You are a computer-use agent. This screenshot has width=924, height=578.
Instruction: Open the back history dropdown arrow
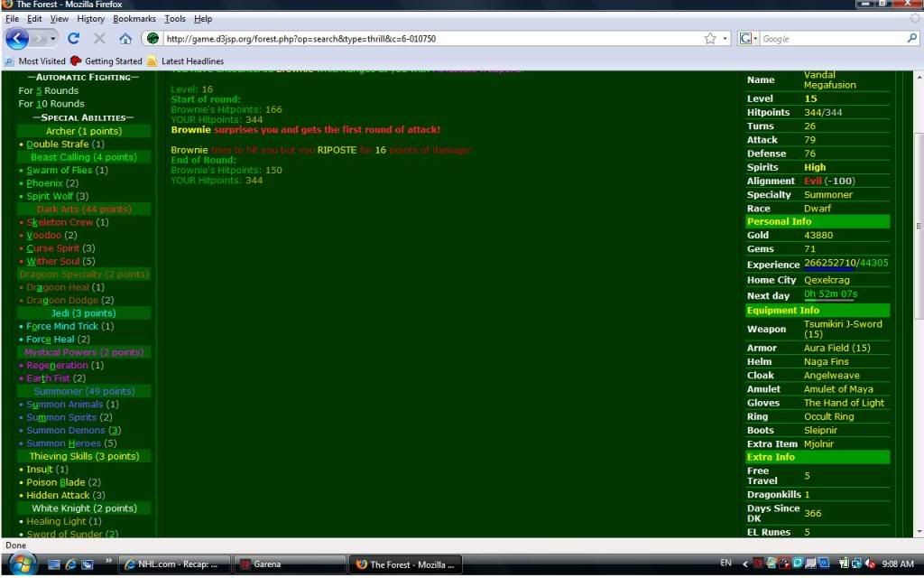click(53, 39)
